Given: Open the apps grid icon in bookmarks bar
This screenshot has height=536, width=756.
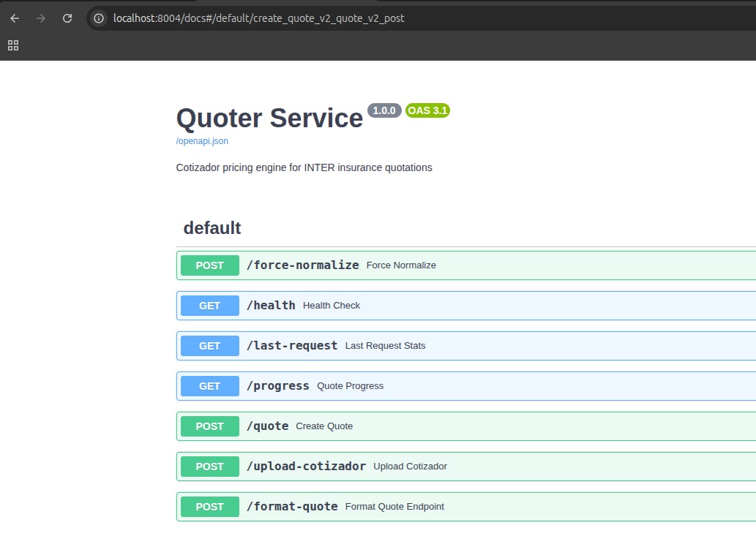Looking at the screenshot, I should click(x=13, y=45).
